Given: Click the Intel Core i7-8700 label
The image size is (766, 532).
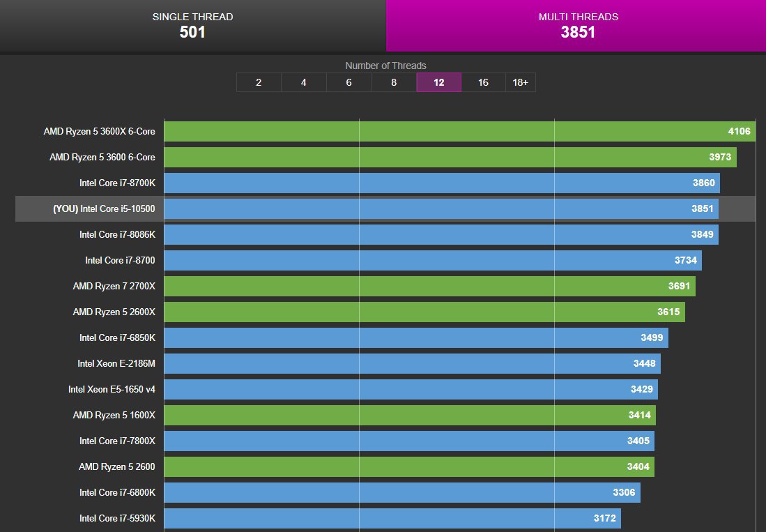Looking at the screenshot, I should [x=120, y=260].
